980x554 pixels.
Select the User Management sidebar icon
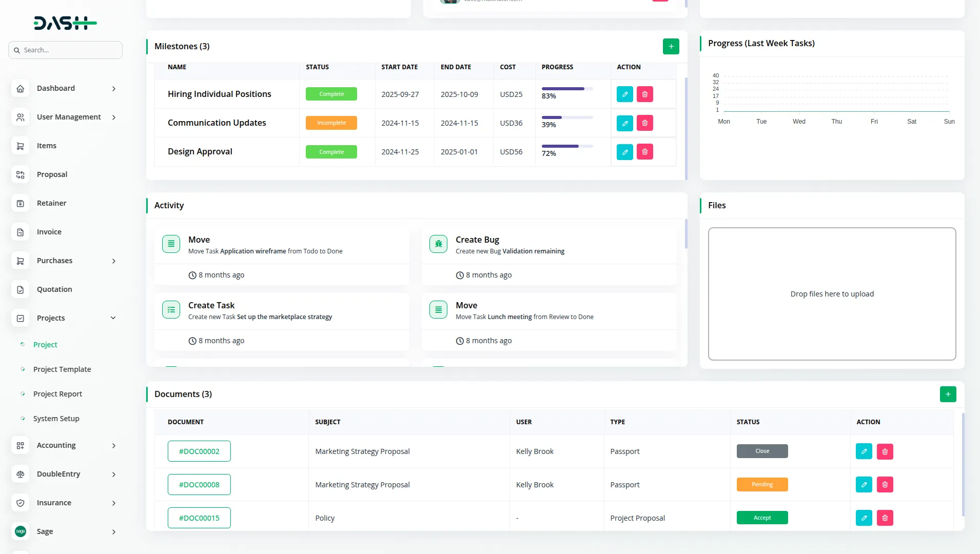tap(20, 117)
